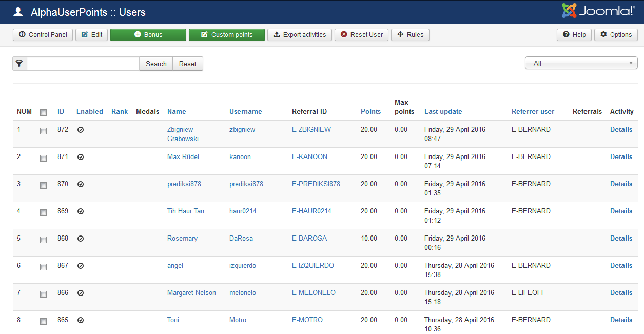Check the box for Rosemary row
Screen dimensions: 644x334
coord(44,240)
